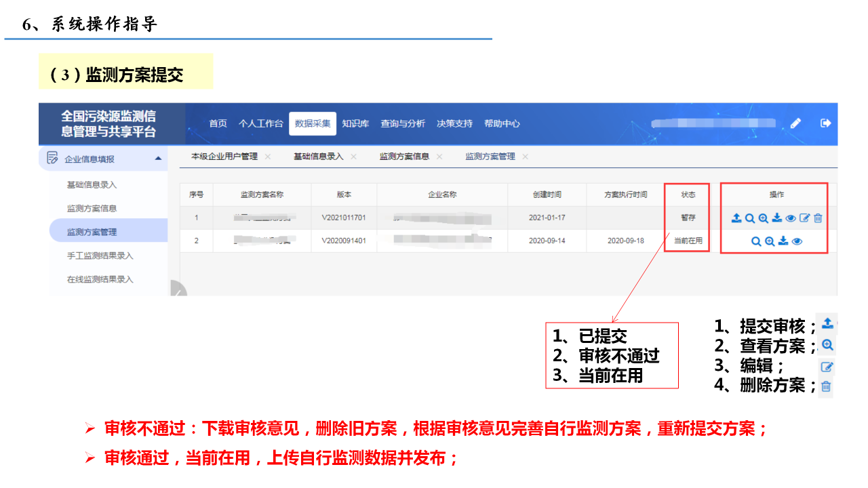The width and height of the screenshot is (868, 488).
Task: Click the magnifier search icon in row 1
Action: click(750, 218)
